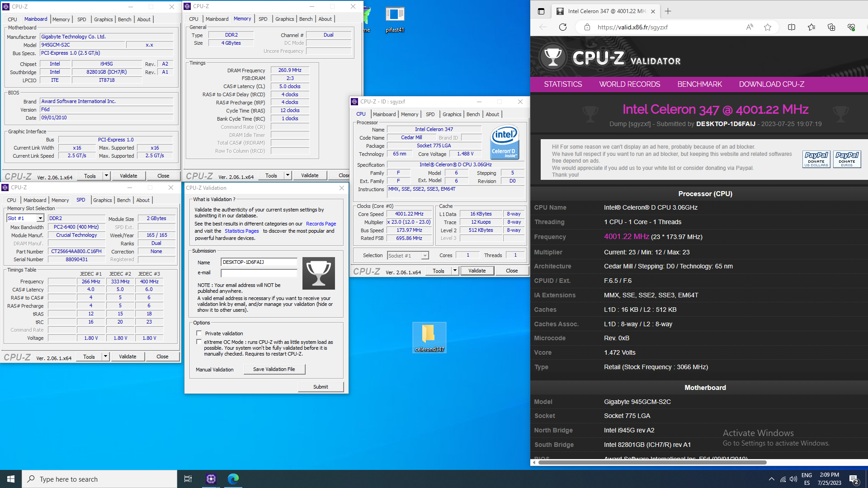Open the SPD tab in the Memory window

click(x=263, y=19)
